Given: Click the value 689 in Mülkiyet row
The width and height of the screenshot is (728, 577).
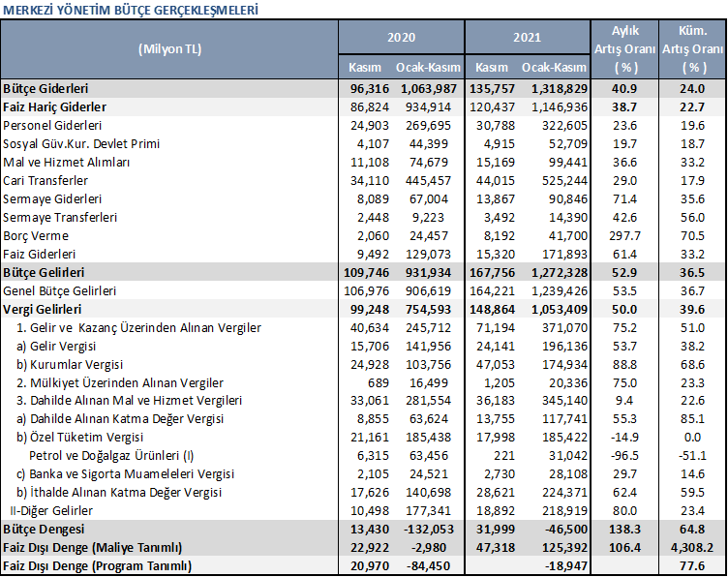Looking at the screenshot, I should 378,383.
